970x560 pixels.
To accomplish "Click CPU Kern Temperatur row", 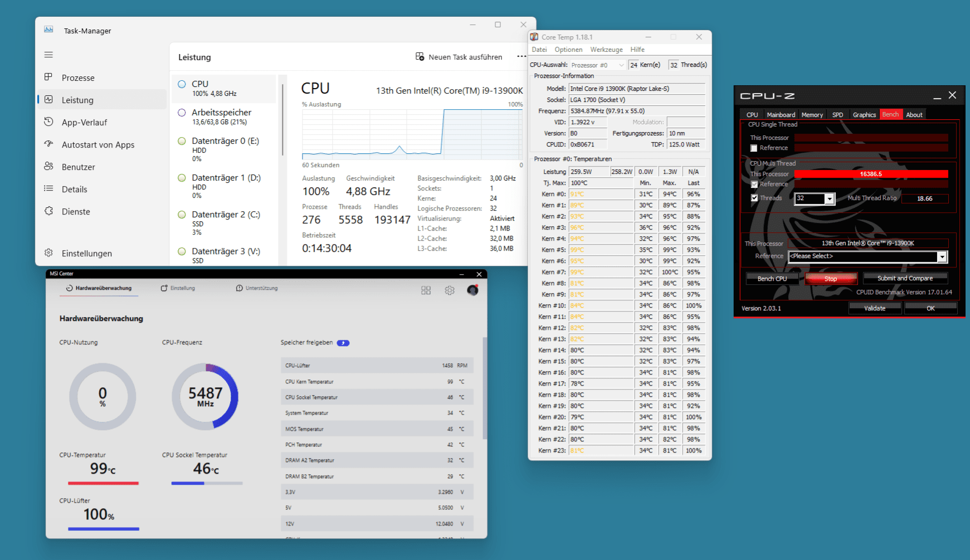I will point(377,382).
